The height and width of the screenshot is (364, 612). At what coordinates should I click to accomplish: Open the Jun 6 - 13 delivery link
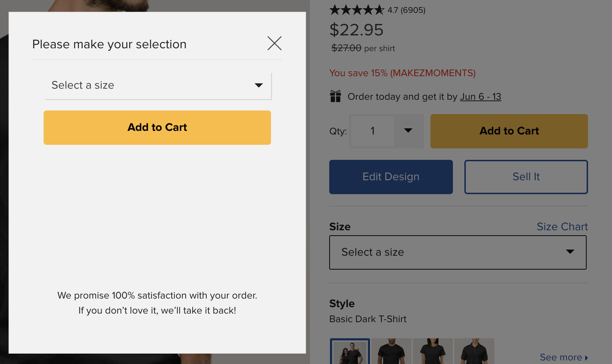480,97
